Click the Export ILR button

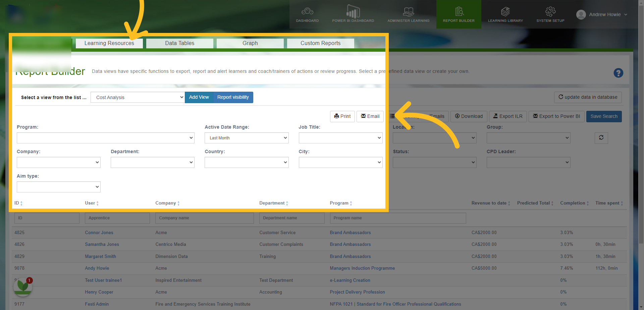[508, 116]
